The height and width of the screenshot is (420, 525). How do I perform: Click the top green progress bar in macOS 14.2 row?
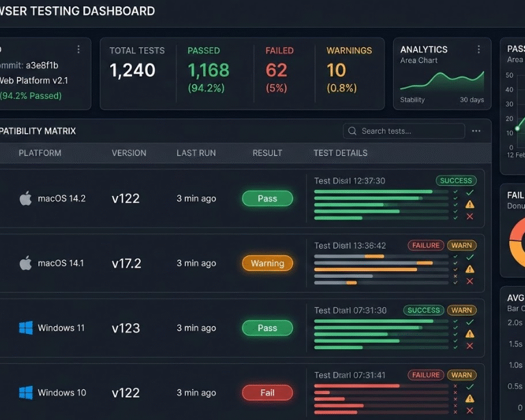click(373, 192)
